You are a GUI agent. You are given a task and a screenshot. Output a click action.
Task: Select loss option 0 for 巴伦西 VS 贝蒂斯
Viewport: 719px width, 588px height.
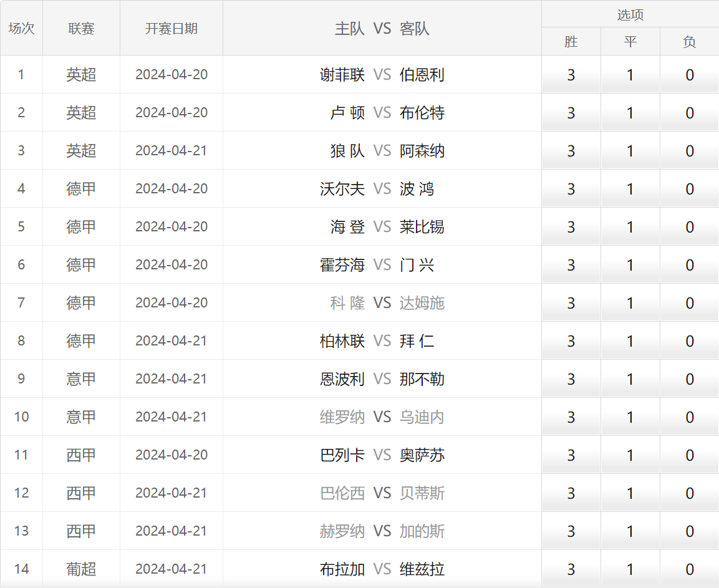click(x=690, y=493)
